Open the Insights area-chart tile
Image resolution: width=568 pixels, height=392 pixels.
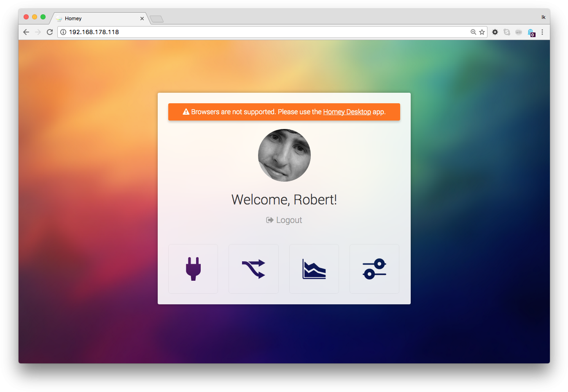click(314, 269)
